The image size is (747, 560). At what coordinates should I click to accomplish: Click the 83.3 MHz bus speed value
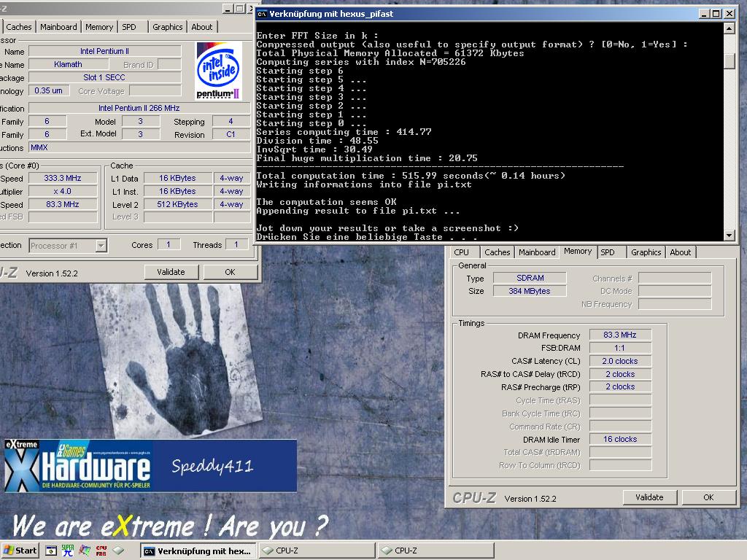pos(63,204)
